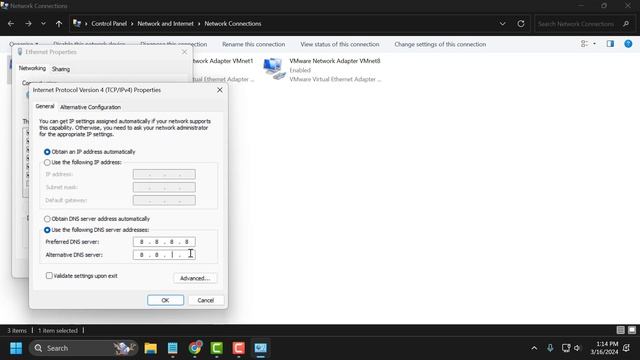Click the search magnifier icon
This screenshot has width=640, height=360.
tap(626, 24)
